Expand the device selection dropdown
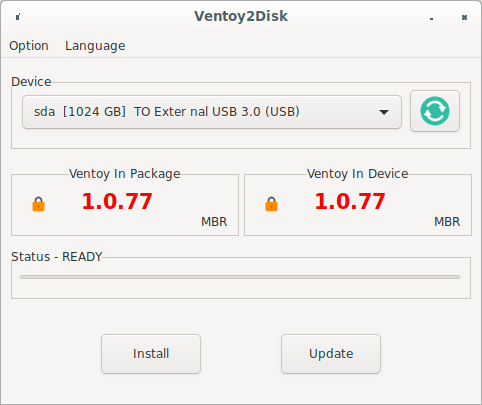482x405 pixels. click(212, 112)
